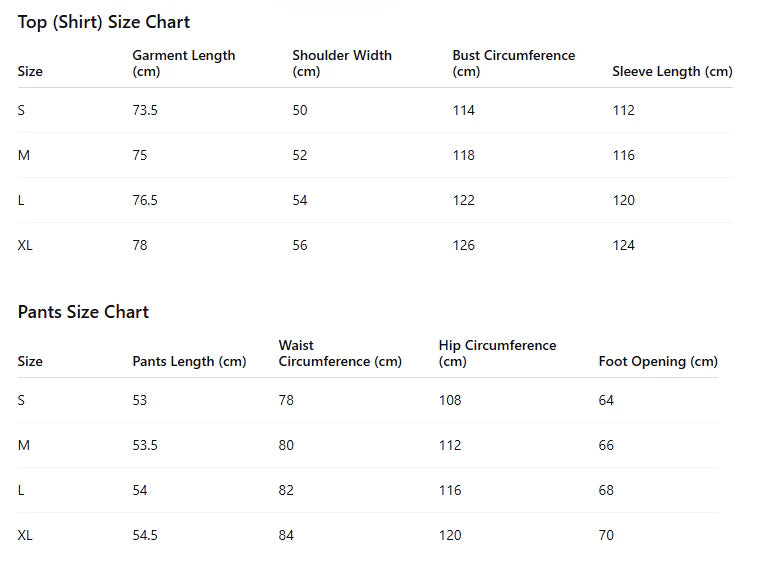This screenshot has height=566, width=782.
Task: Select the 54 shoulder width cell
Action: point(300,200)
